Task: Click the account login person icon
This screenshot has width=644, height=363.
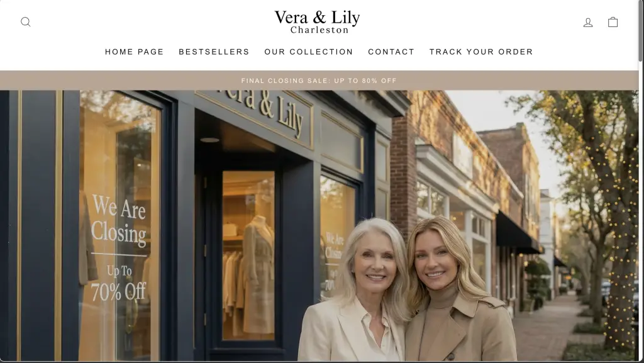Action: pyautogui.click(x=588, y=22)
